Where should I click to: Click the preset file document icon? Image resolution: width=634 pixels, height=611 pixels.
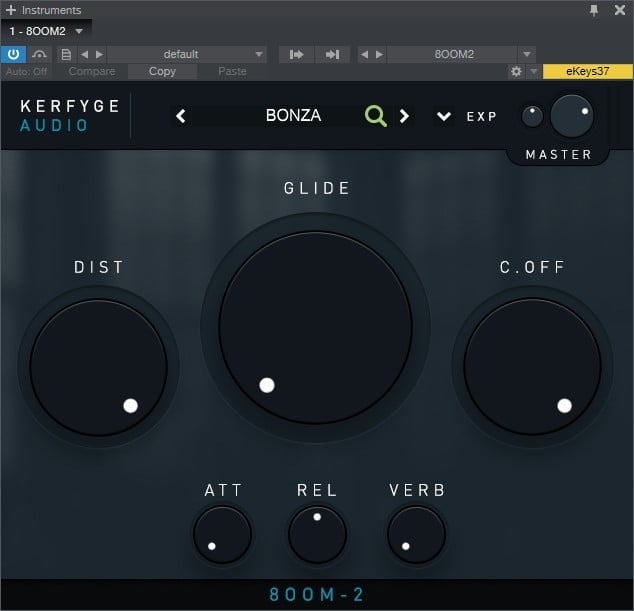(x=67, y=54)
